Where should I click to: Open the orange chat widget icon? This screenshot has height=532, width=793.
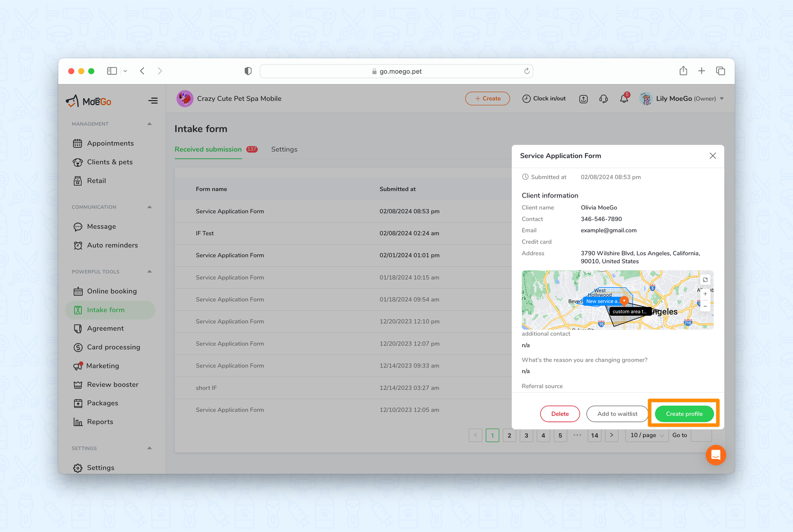(715, 455)
